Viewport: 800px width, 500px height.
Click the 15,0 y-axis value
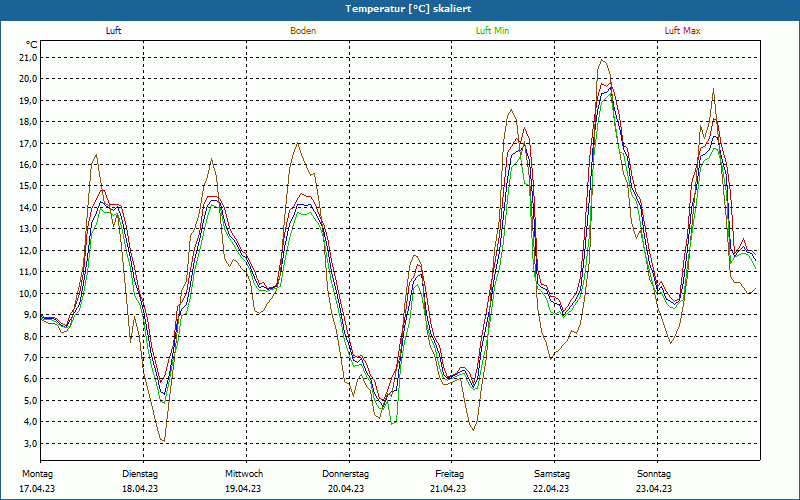(x=28, y=186)
